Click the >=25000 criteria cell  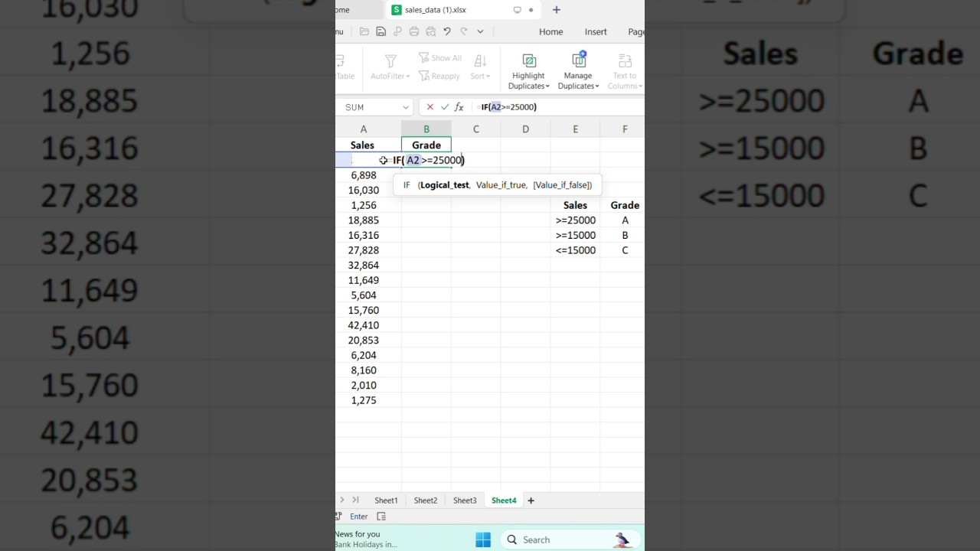[x=575, y=220]
